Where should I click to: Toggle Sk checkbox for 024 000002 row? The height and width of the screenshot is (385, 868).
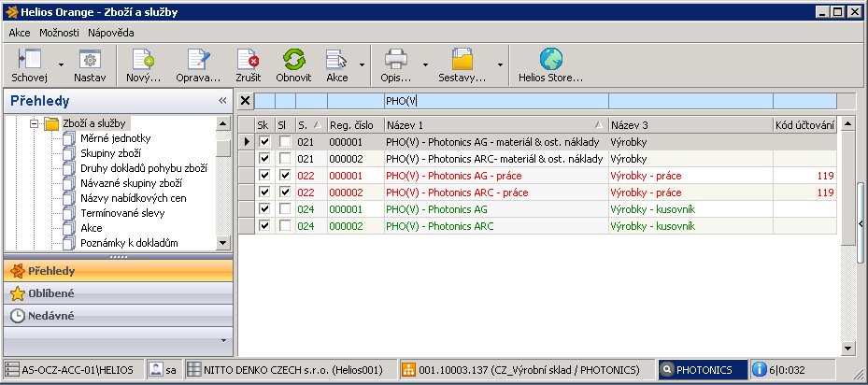264,225
